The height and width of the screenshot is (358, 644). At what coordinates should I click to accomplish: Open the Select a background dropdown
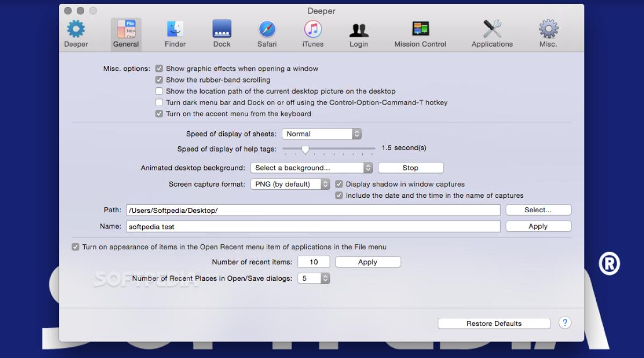[x=311, y=167]
